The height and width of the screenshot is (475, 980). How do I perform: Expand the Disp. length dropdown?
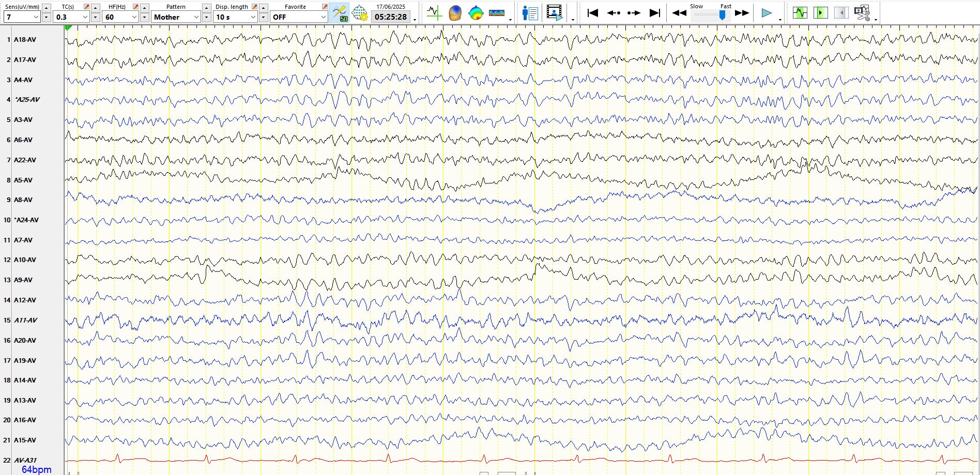pyautogui.click(x=253, y=17)
